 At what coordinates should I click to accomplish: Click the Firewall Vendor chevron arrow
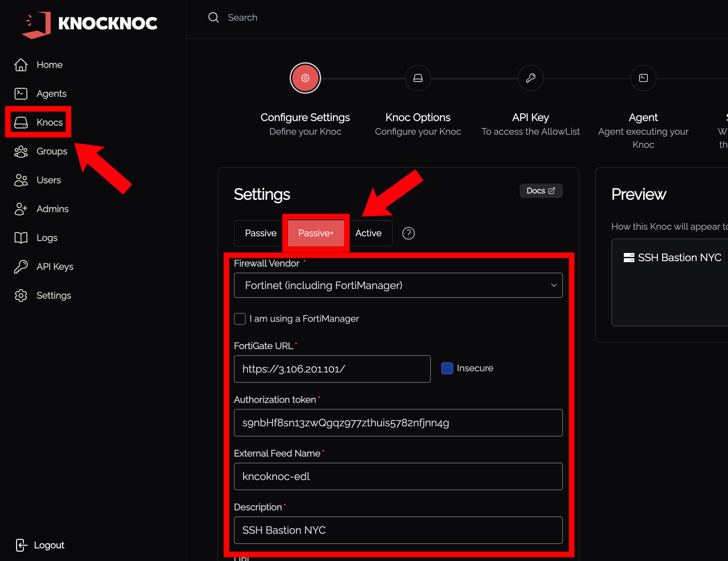554,285
